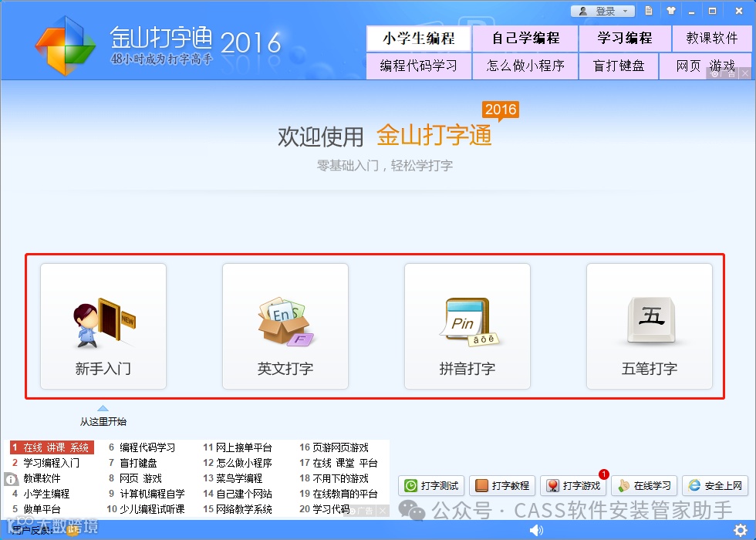756x540 pixels.
Task: Click list item 19 在线教育的平台
Action: [x=339, y=494]
